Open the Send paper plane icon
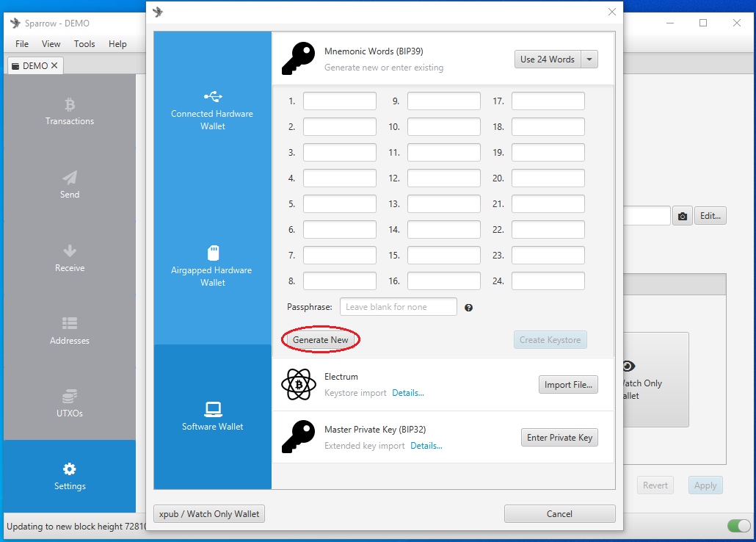This screenshot has height=542, width=756. [x=70, y=178]
